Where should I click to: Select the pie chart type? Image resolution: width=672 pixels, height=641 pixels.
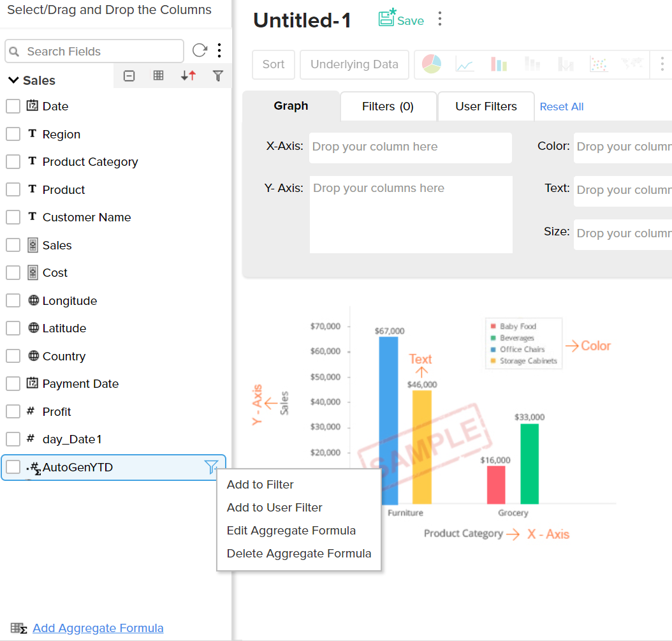[x=431, y=64]
